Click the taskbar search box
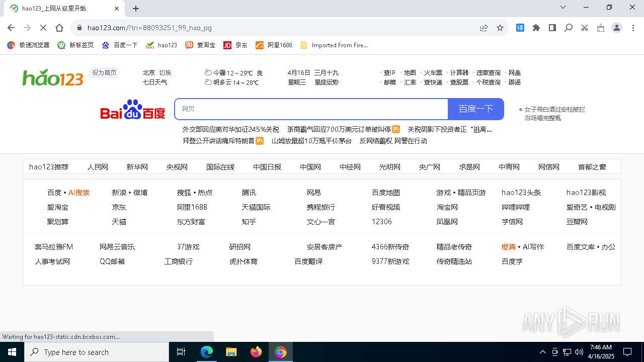The width and height of the screenshot is (644, 362). point(97,352)
